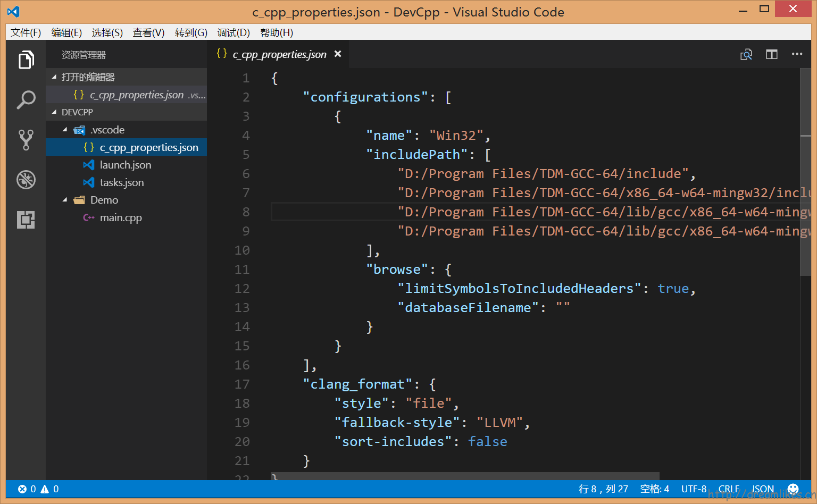Change language mode via JSON

[x=763, y=489]
